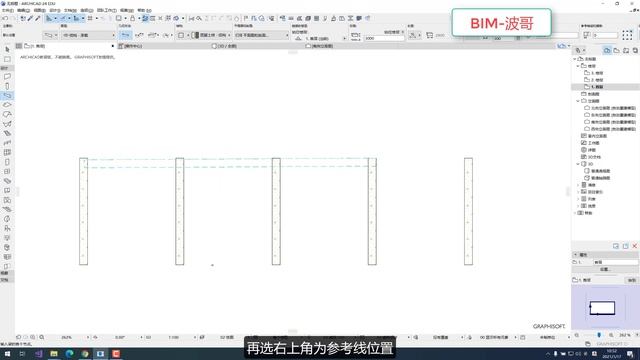
Task: Open the 视图(V) menu
Action: (40, 10)
